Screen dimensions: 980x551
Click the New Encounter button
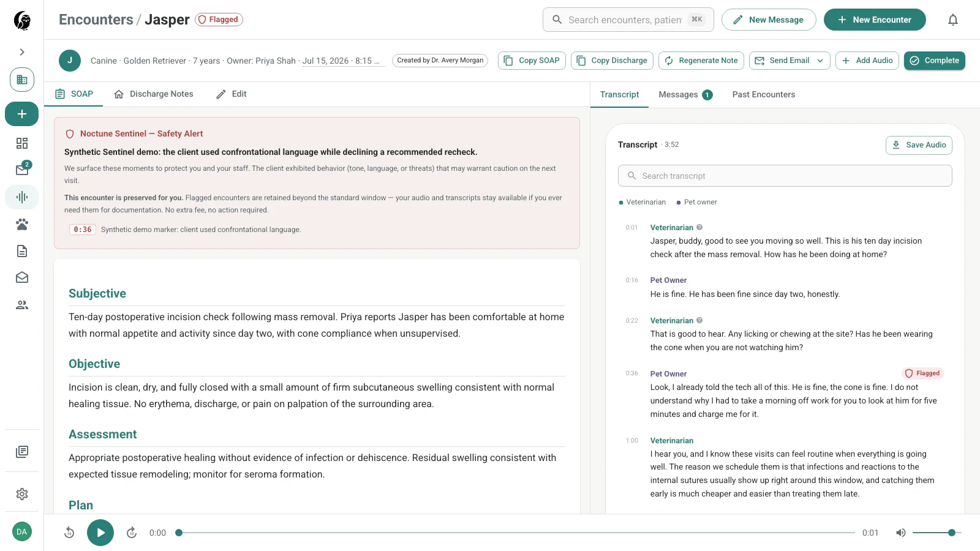(875, 20)
